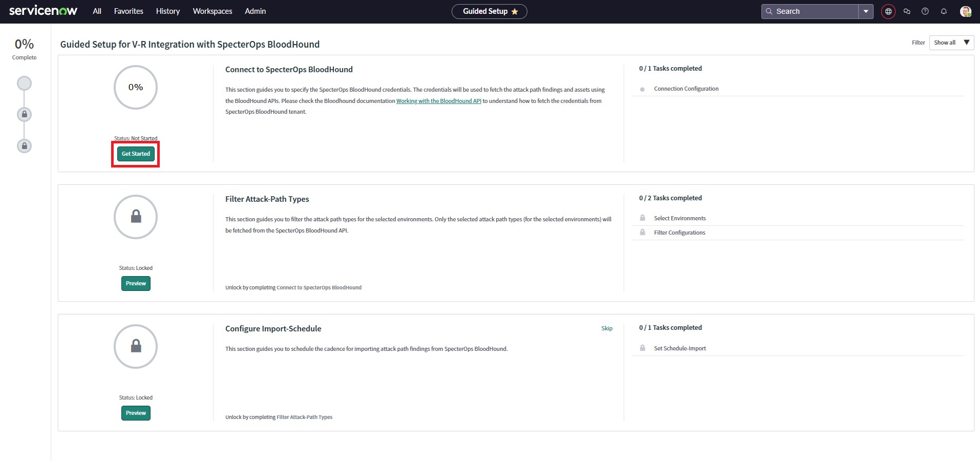Click the lock icon beside Set Schedule-Import

[642, 348]
